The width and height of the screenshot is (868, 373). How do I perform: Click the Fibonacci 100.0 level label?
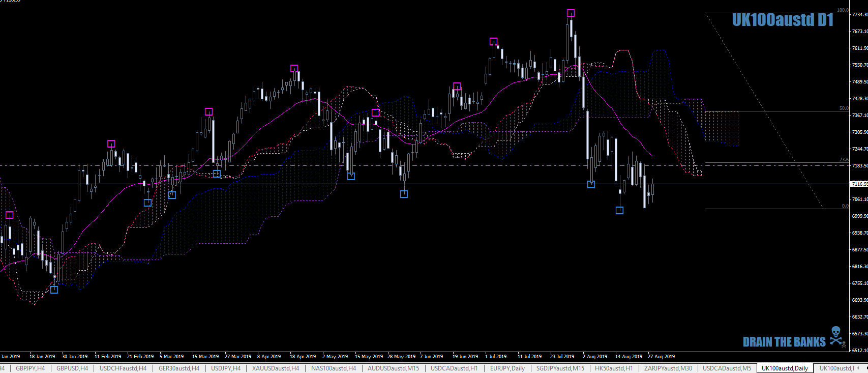tap(843, 10)
